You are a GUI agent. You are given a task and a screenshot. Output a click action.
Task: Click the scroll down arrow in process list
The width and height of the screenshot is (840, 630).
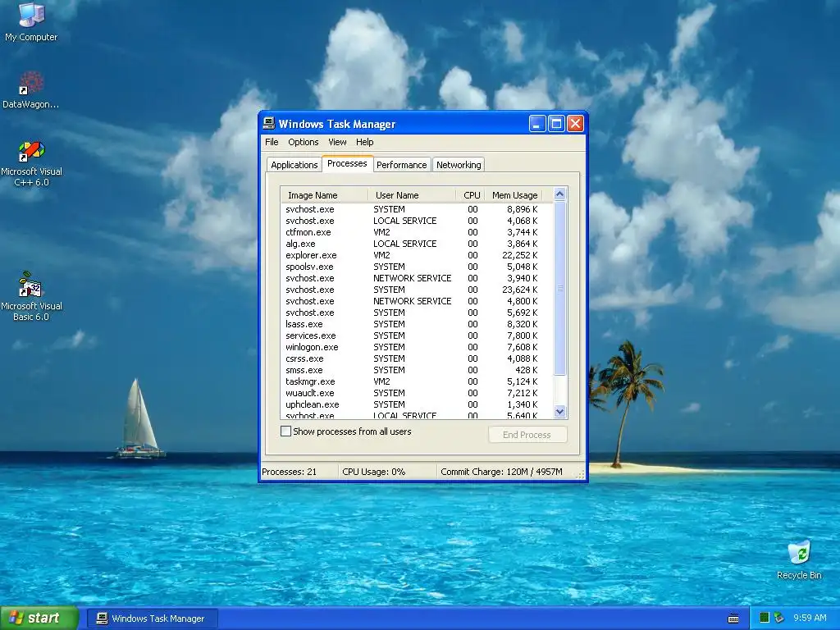tap(559, 412)
